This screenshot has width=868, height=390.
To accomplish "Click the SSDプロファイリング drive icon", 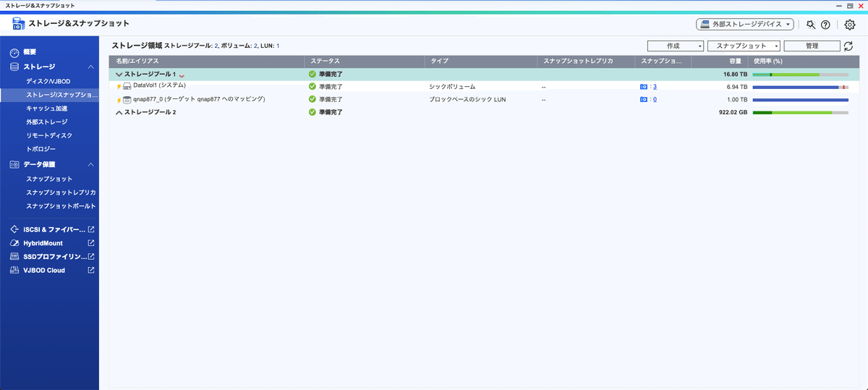I will pyautogui.click(x=14, y=257).
